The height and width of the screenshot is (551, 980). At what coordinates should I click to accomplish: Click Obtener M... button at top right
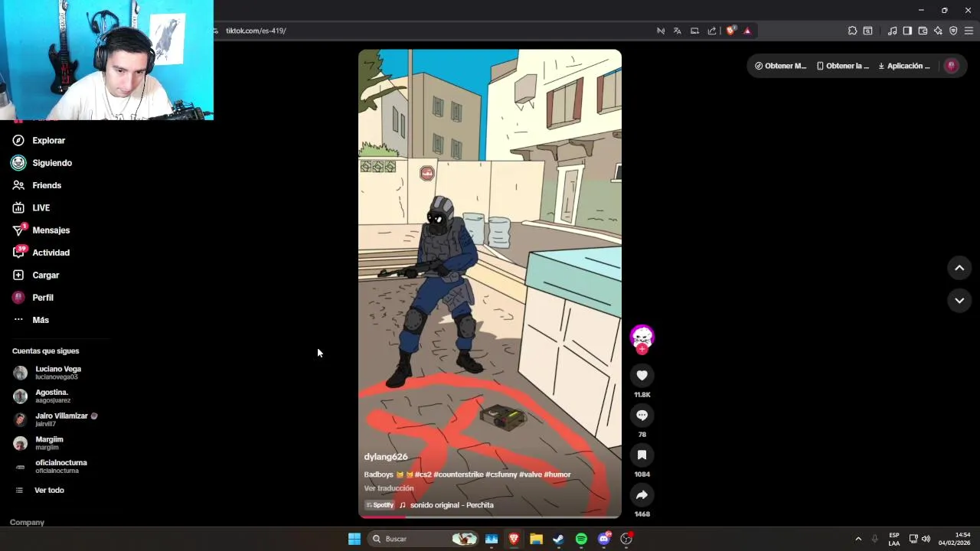point(780,66)
